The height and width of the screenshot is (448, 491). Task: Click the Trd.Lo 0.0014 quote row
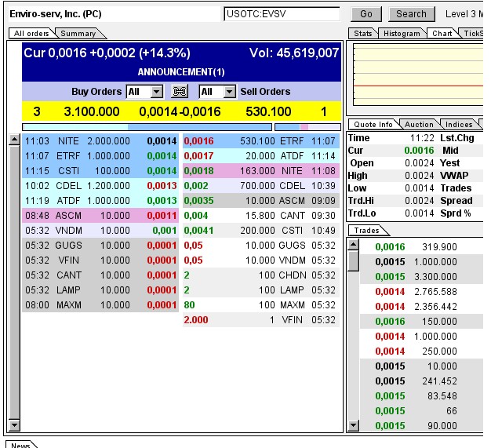392,213
